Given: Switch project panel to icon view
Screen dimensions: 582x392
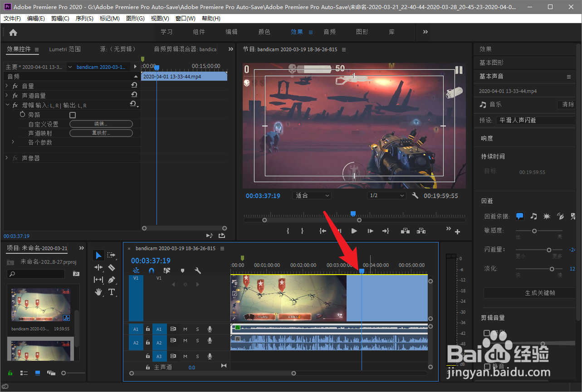Looking at the screenshot, I should [x=38, y=373].
